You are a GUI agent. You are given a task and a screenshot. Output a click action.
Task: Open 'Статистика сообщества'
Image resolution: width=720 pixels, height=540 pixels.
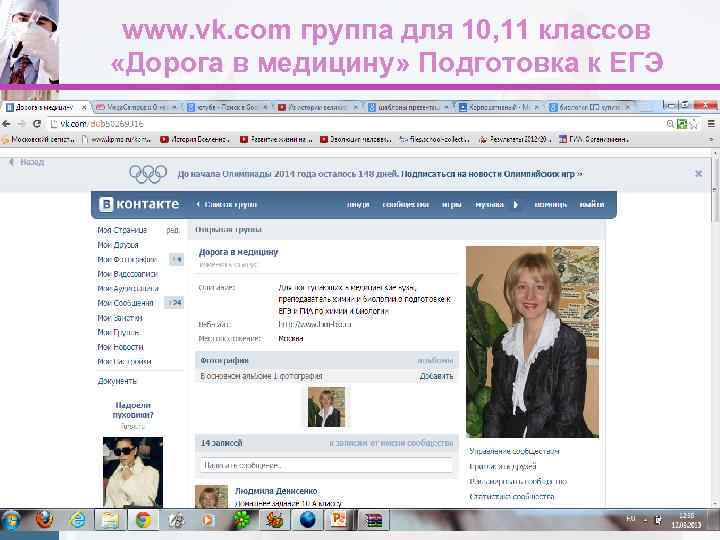[512, 497]
